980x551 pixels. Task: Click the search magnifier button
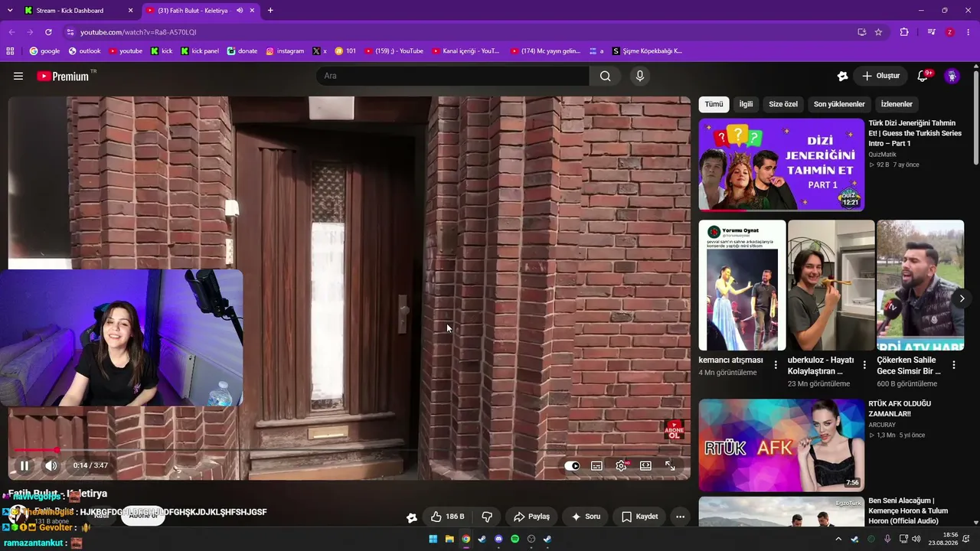pos(606,76)
